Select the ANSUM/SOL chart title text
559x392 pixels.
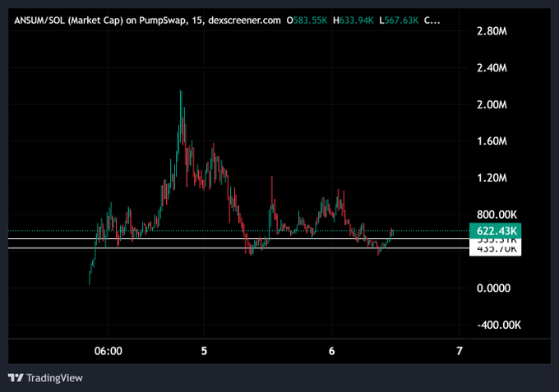(x=147, y=21)
